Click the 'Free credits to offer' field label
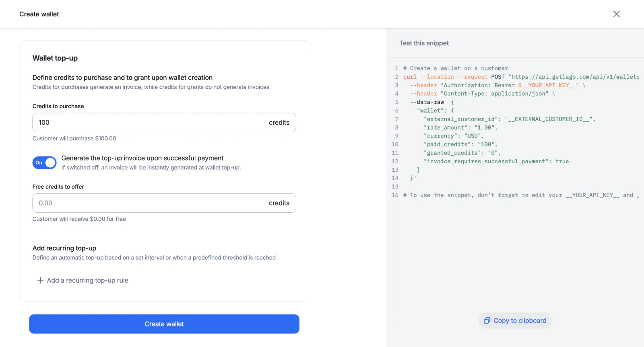 (58, 187)
